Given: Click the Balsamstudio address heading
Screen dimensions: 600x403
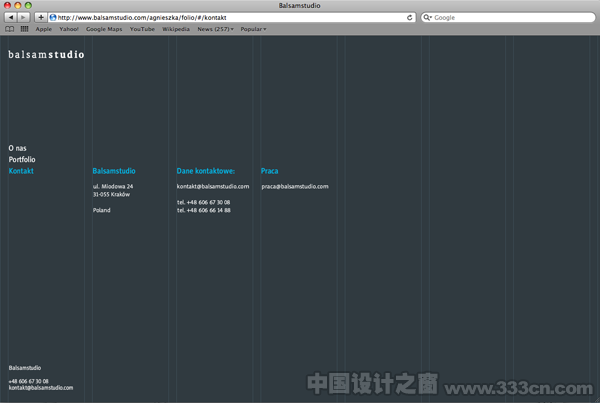Looking at the screenshot, I should coord(114,171).
